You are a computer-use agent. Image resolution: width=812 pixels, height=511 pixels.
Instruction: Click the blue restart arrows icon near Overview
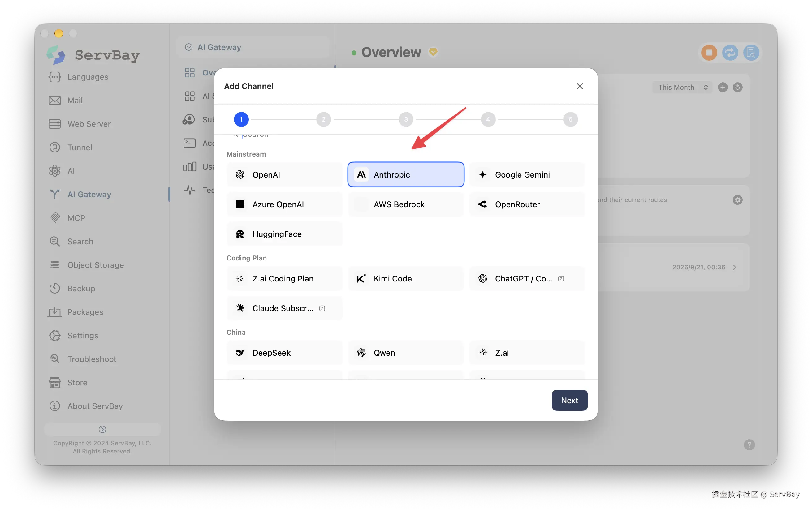pyautogui.click(x=730, y=53)
